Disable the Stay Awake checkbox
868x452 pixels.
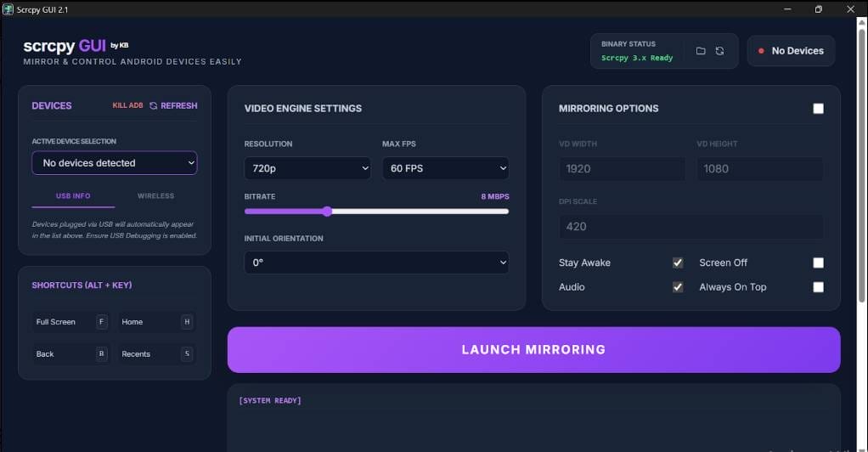678,263
